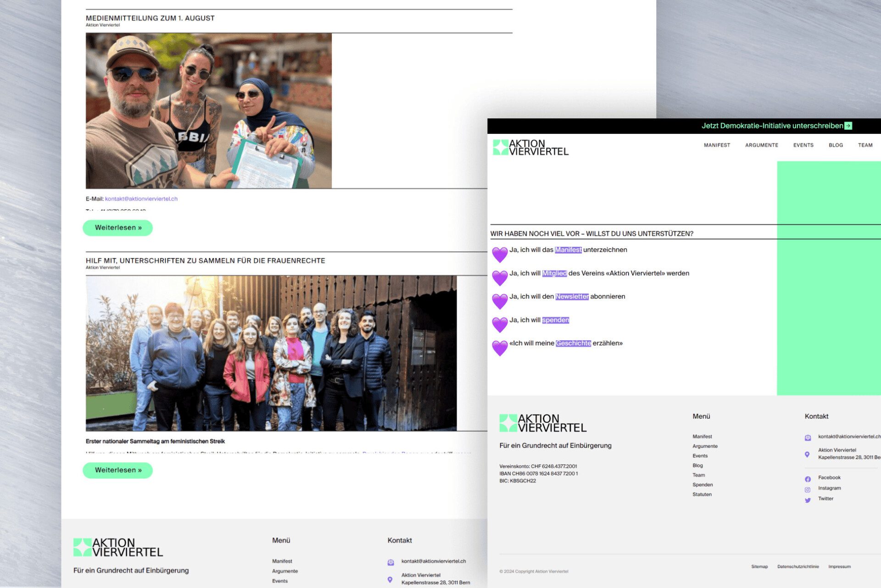Click the Twitter bird icon
The image size is (881, 588).
808,500
